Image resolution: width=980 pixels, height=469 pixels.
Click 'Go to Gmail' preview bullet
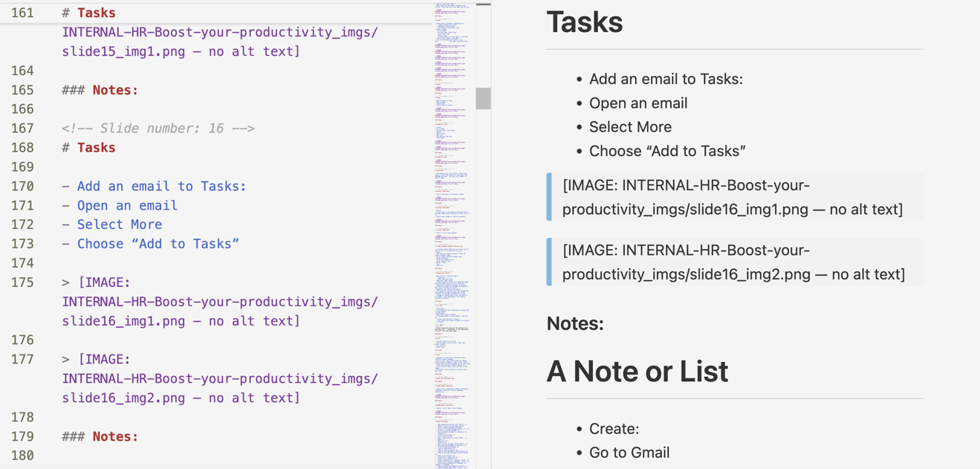coord(629,453)
